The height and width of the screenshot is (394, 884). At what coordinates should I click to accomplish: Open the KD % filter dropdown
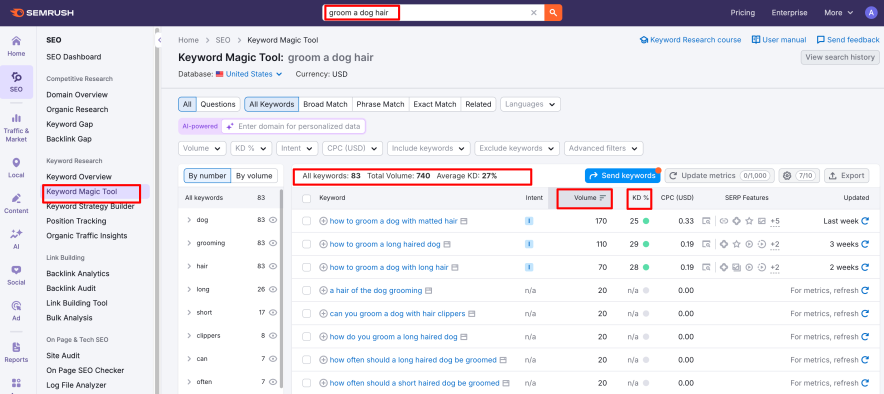(x=251, y=148)
